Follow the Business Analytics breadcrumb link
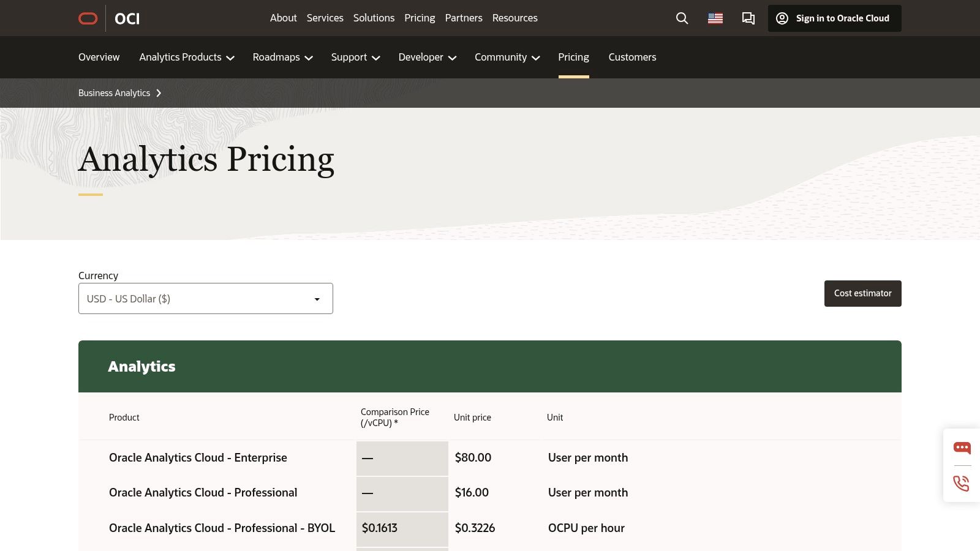The height and width of the screenshot is (551, 980). point(114,92)
